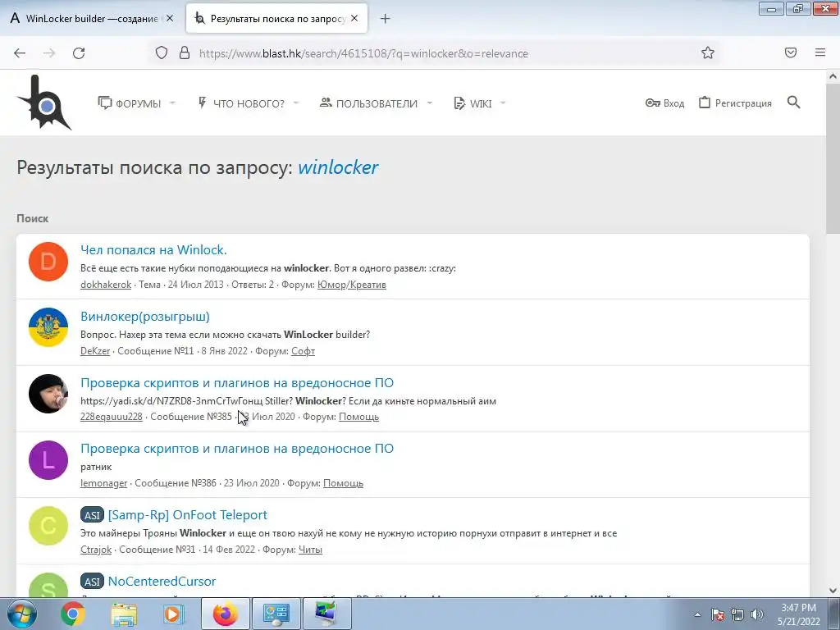Image resolution: width=840 pixels, height=630 pixels.
Task: Go back to the previous page
Action: pos(20,53)
